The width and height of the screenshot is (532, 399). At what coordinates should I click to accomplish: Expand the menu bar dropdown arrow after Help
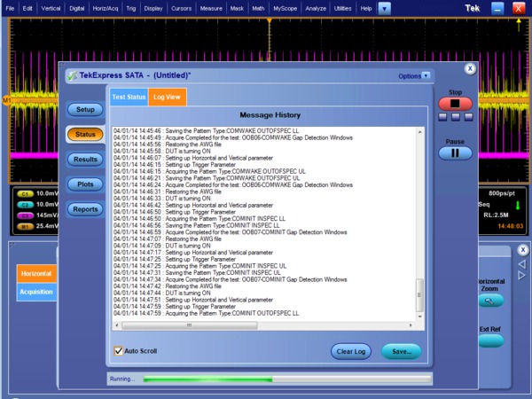(x=384, y=8)
